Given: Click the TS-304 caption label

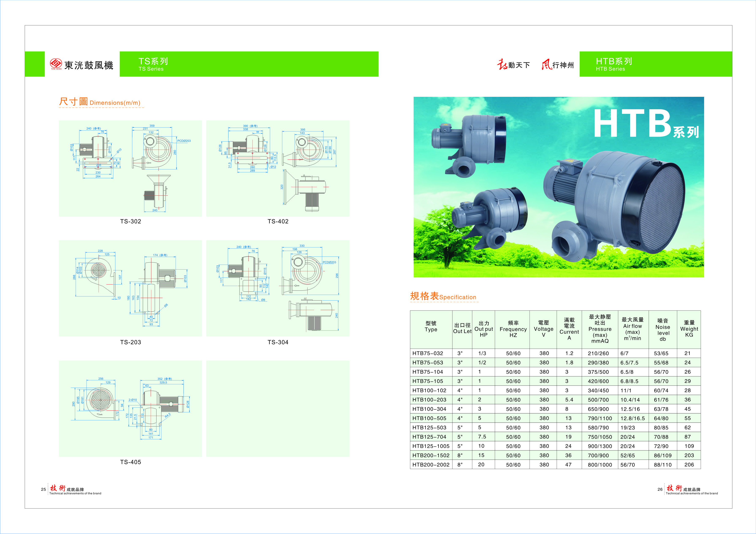Looking at the screenshot, I should pos(278,342).
